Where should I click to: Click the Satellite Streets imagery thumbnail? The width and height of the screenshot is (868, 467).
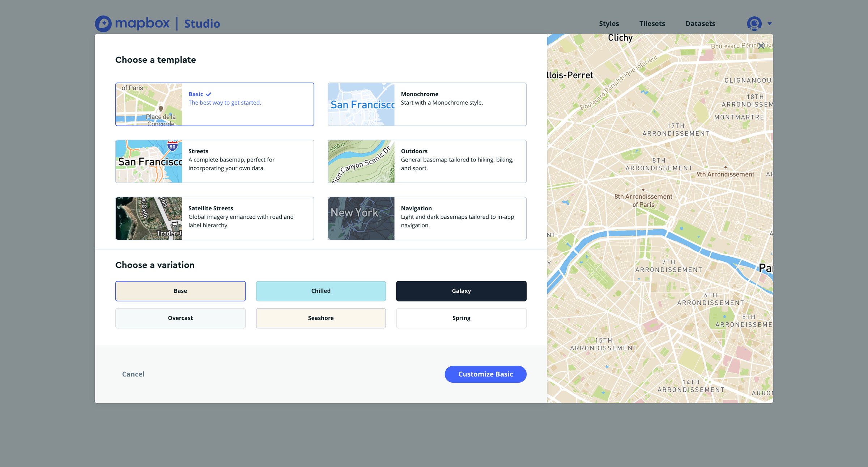[x=149, y=219]
